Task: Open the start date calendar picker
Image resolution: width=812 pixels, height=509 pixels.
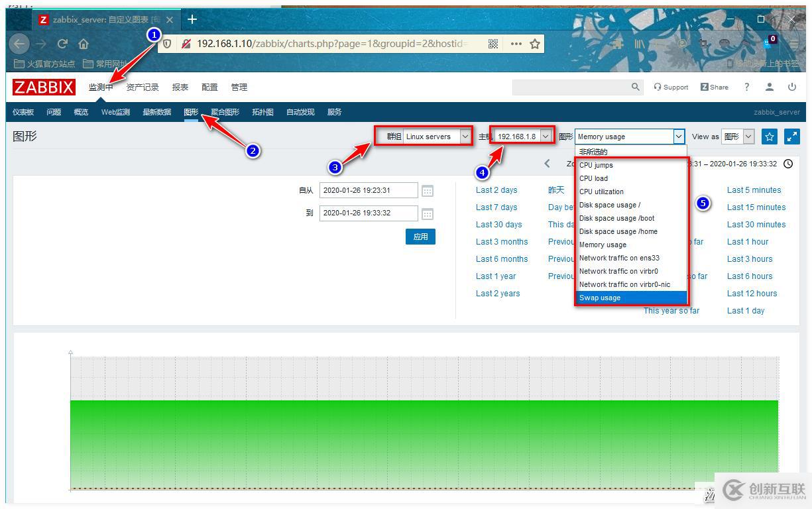Action: coord(428,191)
